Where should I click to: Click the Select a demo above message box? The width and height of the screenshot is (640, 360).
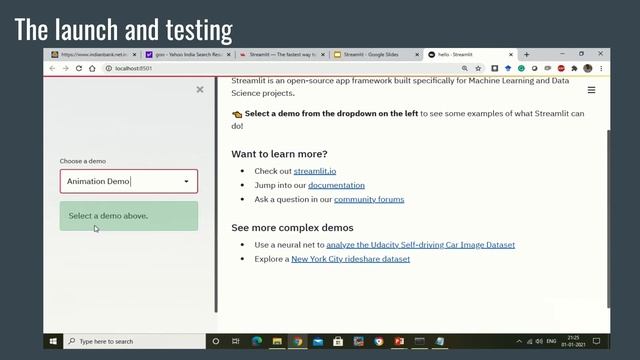[x=129, y=216]
